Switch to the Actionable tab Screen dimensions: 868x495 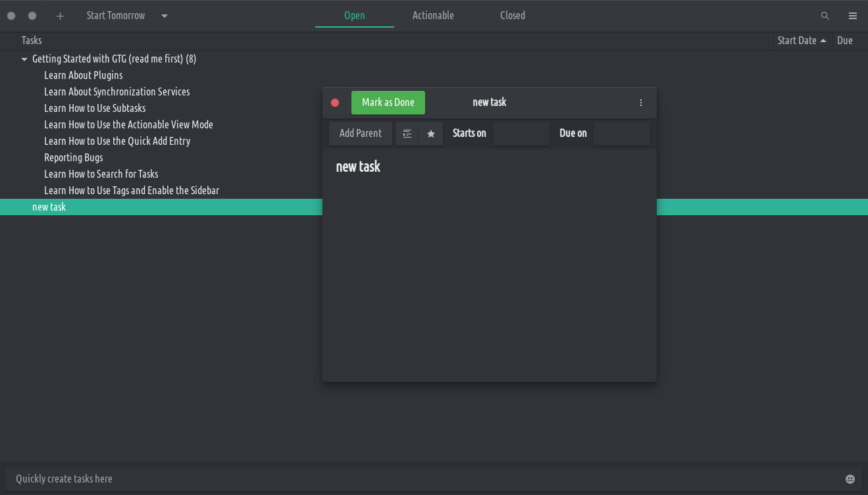[433, 15]
